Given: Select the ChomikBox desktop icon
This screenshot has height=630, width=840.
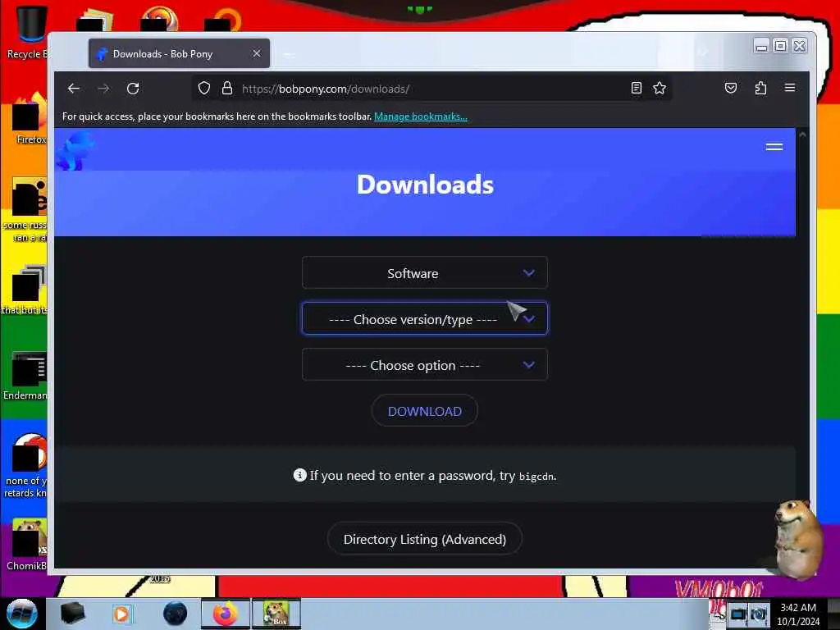Looking at the screenshot, I should [x=28, y=545].
